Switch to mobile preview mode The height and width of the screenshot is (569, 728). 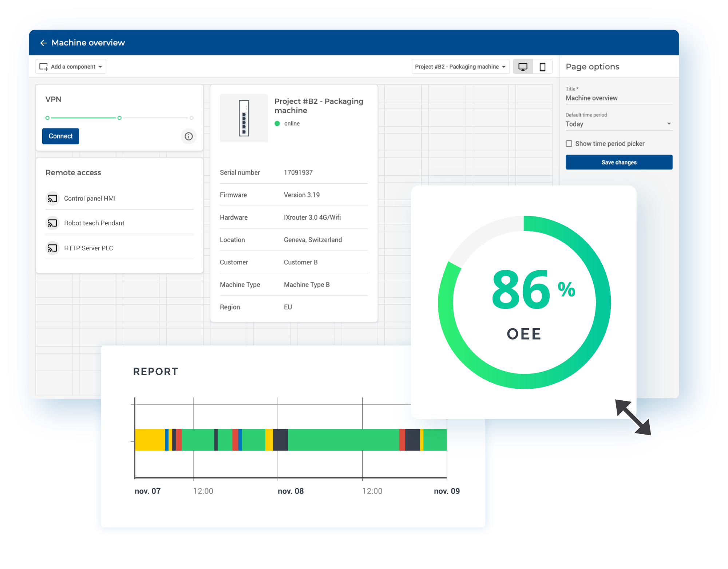543,66
